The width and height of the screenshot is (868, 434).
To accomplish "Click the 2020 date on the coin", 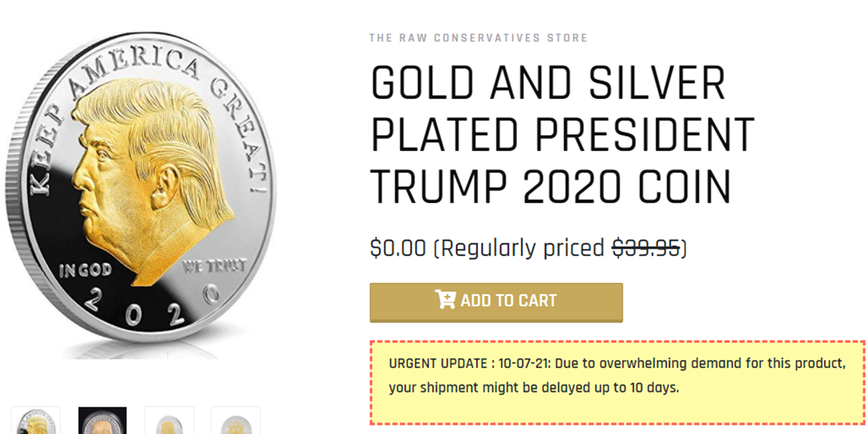I will 152,304.
